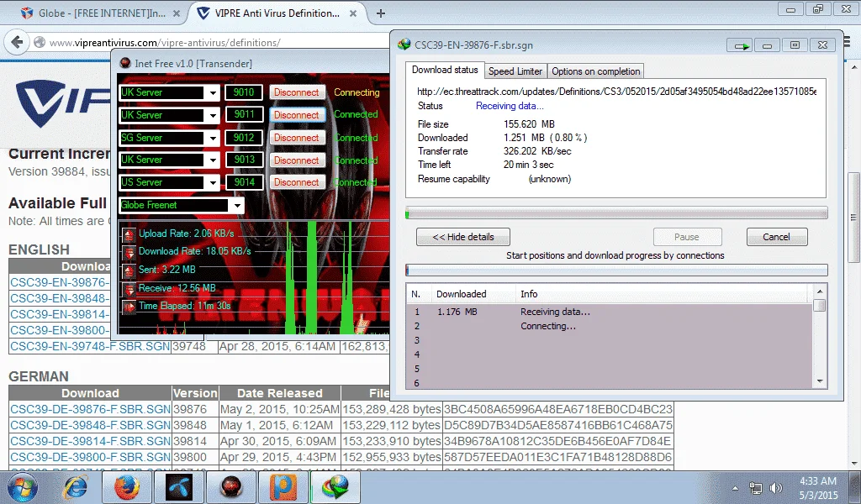The height and width of the screenshot is (504, 861).
Task: Click the green arrow button in the IDM title bar
Action: click(739, 45)
